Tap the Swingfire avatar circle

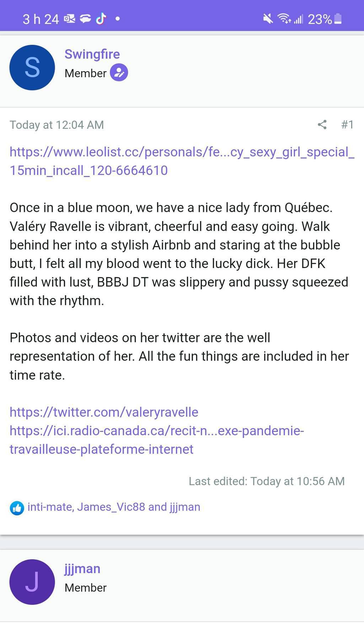click(x=32, y=68)
